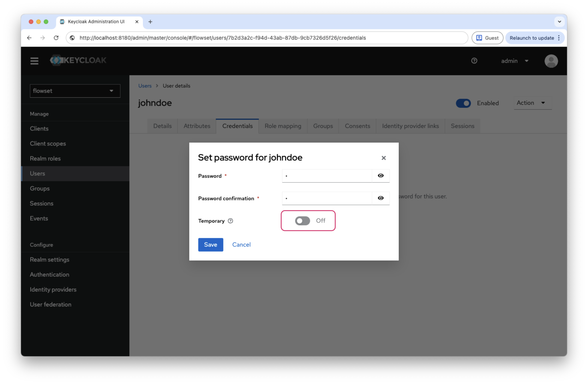The image size is (588, 384).
Task: Toggle the Temporary password switch on
Action: [302, 221]
